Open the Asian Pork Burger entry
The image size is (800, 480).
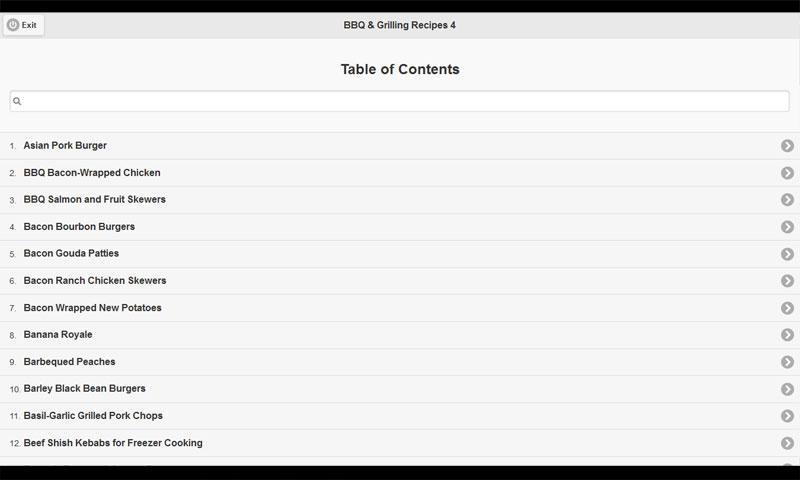[65, 146]
